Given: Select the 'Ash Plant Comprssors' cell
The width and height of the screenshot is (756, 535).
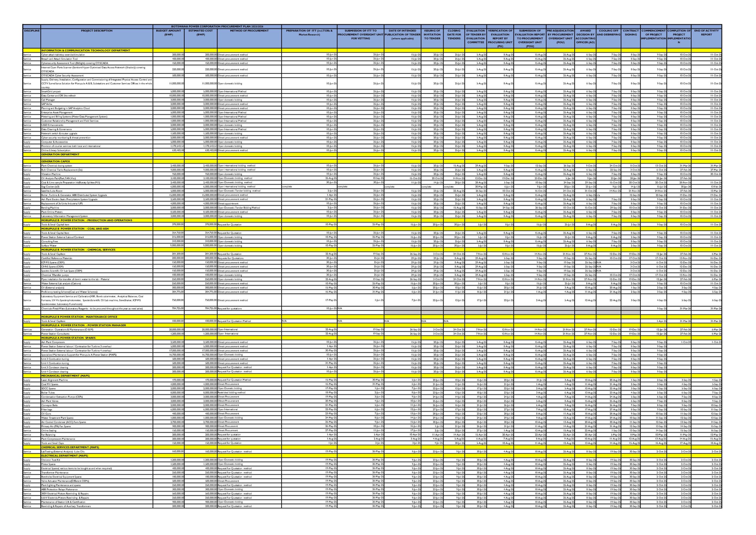Looking at the screenshot, I should click(97, 342).
